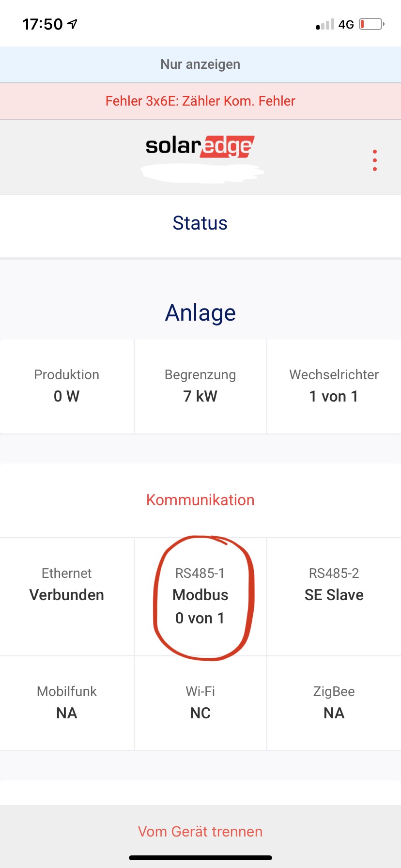Tap the Wechselrichter 1 von 1 tile
The width and height of the screenshot is (401, 868).
coord(334,386)
